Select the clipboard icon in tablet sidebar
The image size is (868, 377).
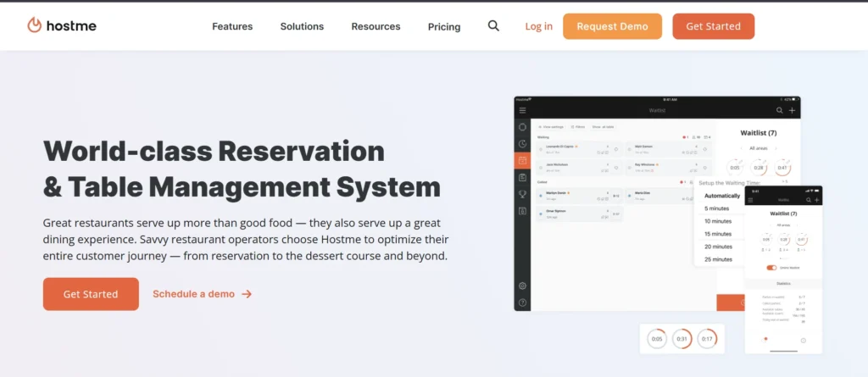pos(522,178)
